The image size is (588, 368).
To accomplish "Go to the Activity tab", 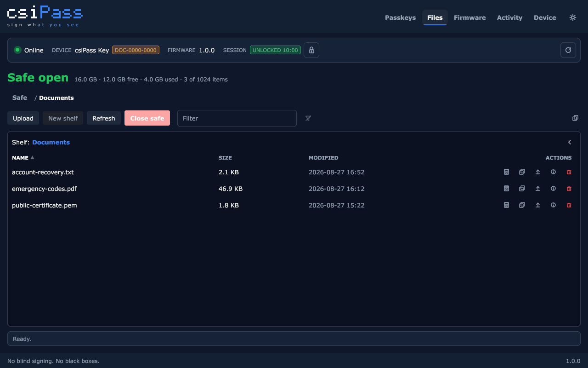I will click(509, 17).
